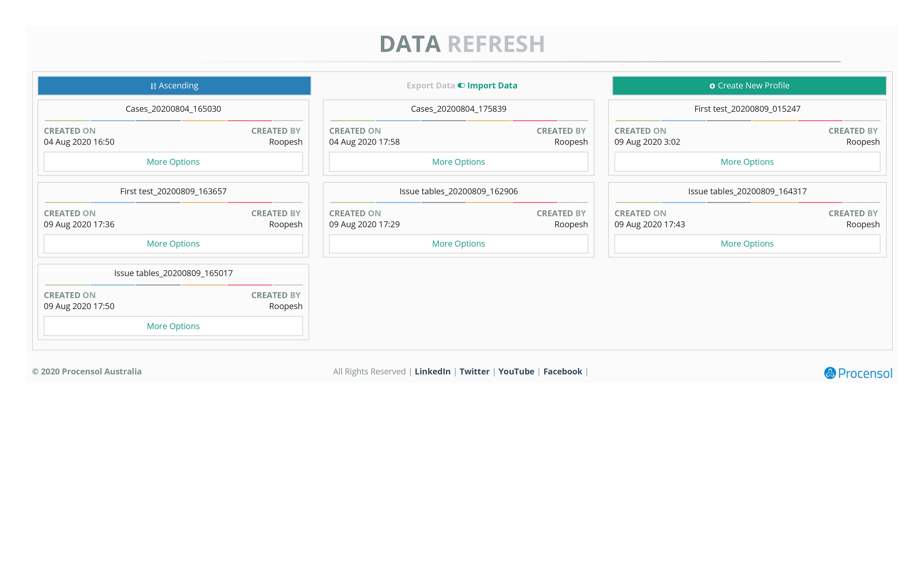Visit the YouTube footer link
The image size is (924, 561).
(x=516, y=371)
